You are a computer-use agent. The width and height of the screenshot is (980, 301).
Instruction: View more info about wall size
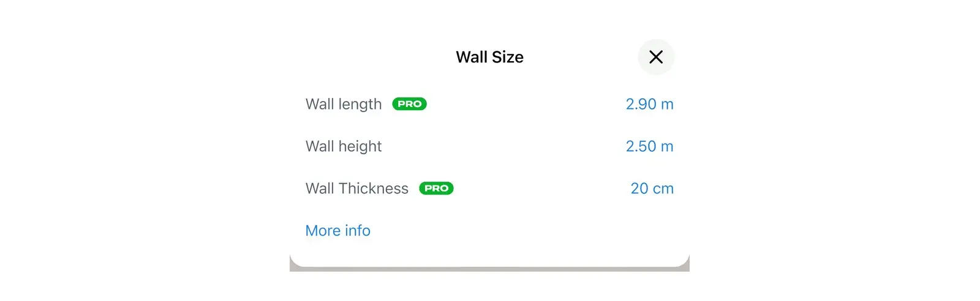[338, 231]
